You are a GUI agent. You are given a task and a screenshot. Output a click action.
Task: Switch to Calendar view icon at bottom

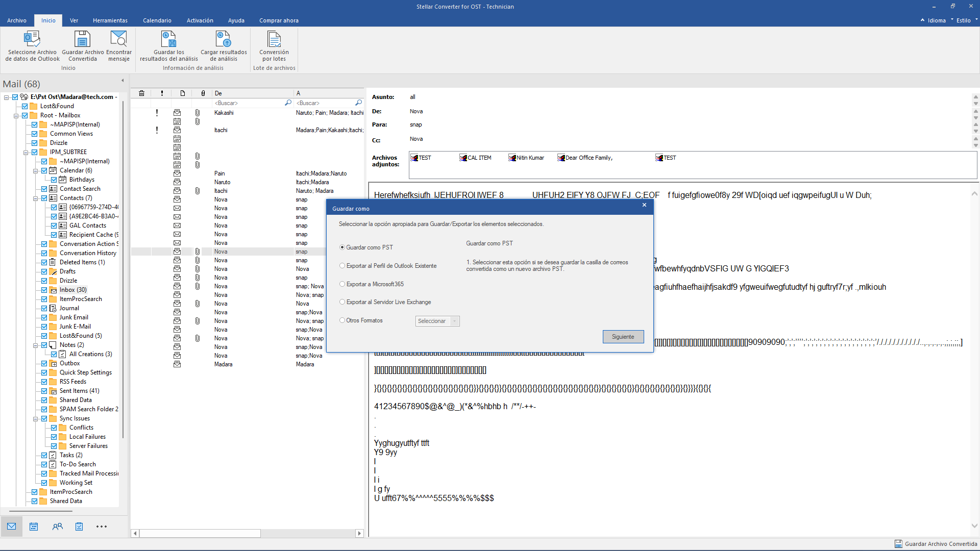34,526
